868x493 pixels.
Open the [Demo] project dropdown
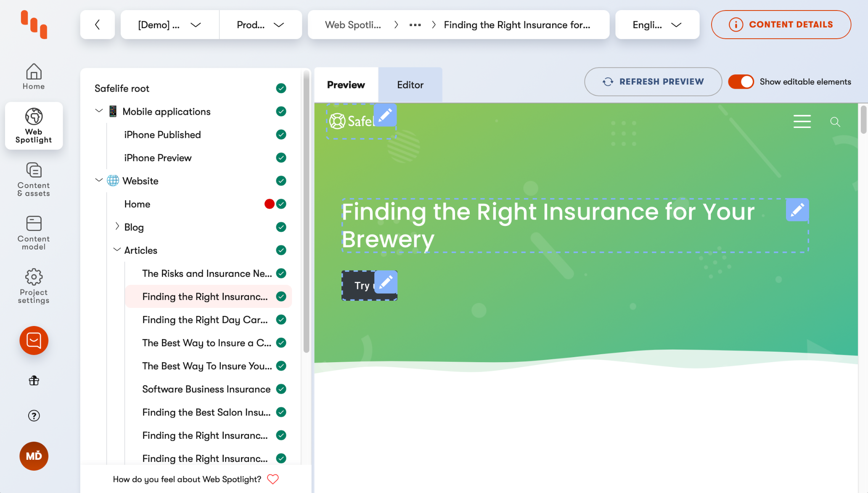[169, 25]
